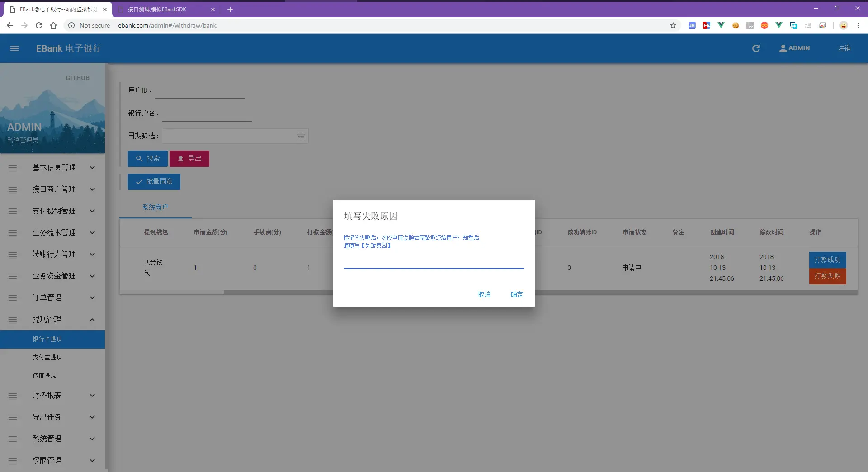The image size is (868, 472).
Task: Click the cookie extension icon in toolbar
Action: click(736, 25)
